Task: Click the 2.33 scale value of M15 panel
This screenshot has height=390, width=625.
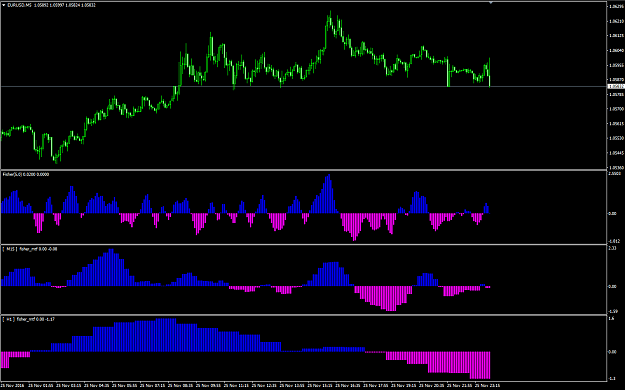Action: click(612, 248)
